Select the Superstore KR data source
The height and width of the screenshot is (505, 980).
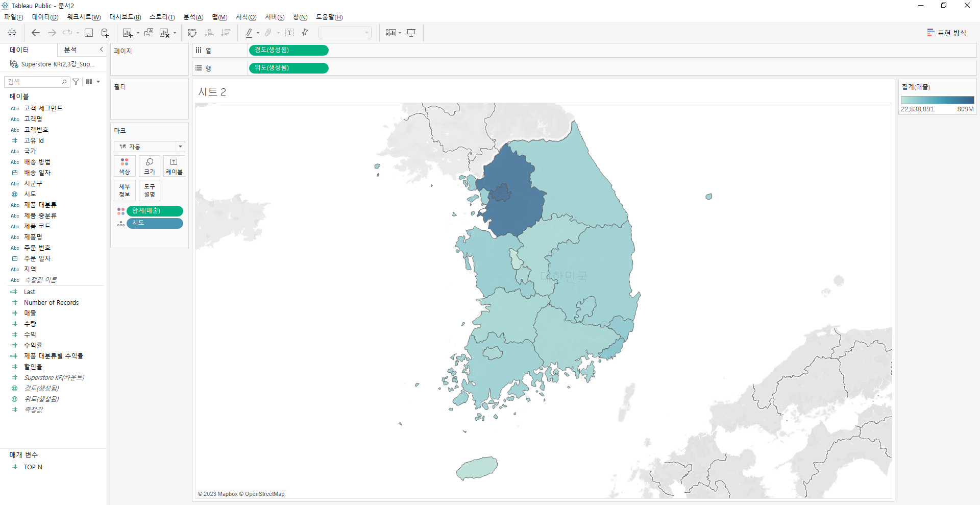(53, 64)
